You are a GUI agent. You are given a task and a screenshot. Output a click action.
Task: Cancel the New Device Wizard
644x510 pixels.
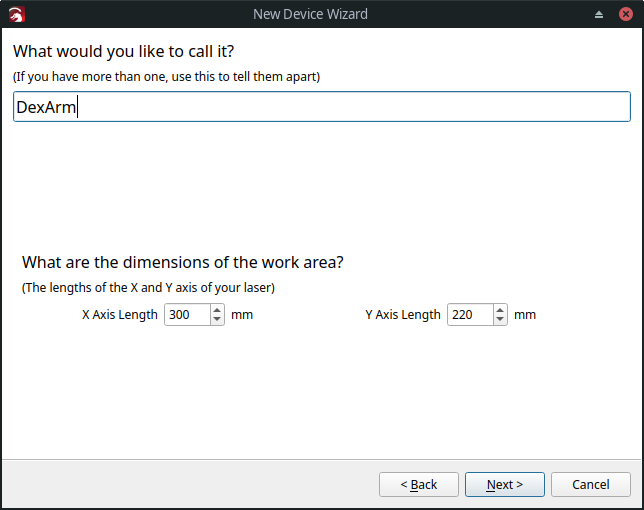pyautogui.click(x=591, y=485)
